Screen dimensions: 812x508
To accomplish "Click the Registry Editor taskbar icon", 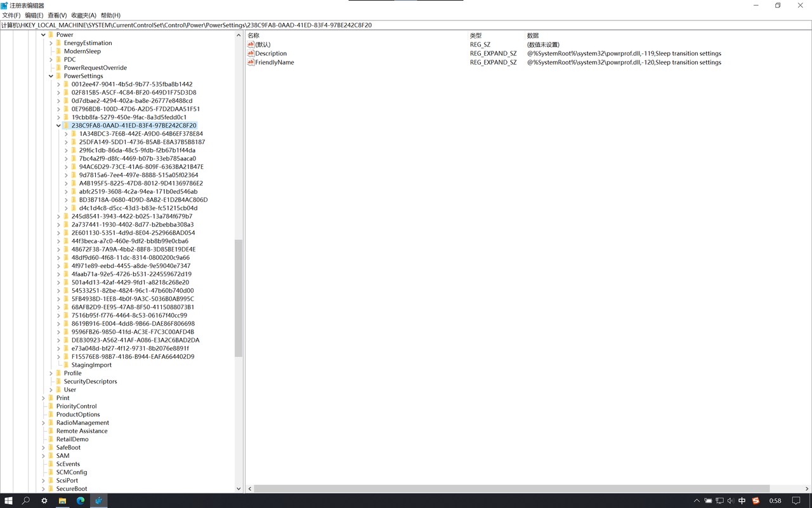I will click(x=99, y=500).
